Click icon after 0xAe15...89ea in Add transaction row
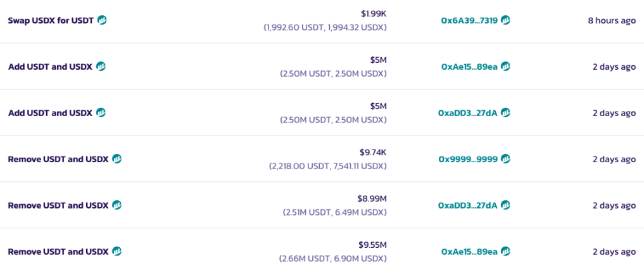Viewport: 644px width, 270px height. coord(505,67)
